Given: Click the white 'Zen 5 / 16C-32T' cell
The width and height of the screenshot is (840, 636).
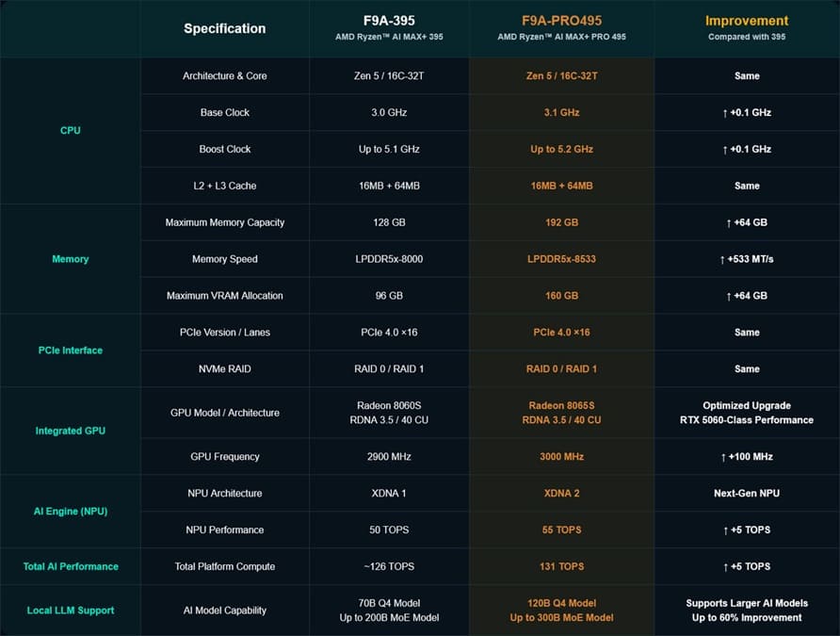Looking at the screenshot, I should click(389, 76).
